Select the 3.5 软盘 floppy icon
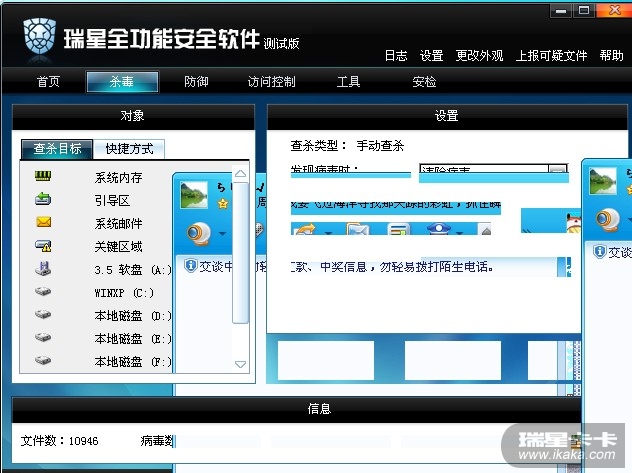 pyautogui.click(x=43, y=268)
